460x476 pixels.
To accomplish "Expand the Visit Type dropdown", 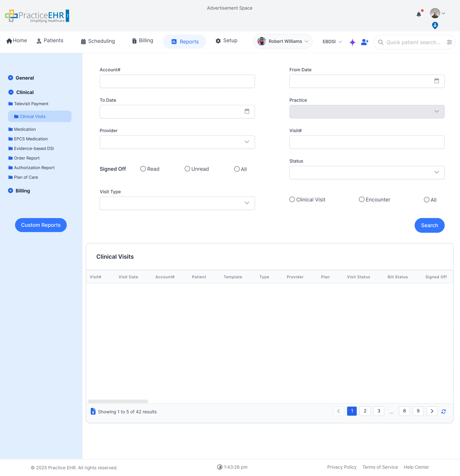I will click(x=177, y=203).
